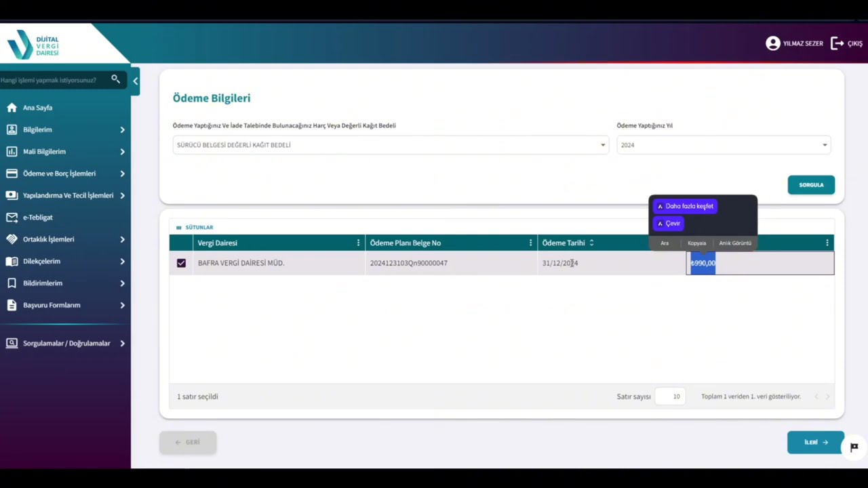Expand the Bilgilerim submenu chevron

[x=122, y=129]
